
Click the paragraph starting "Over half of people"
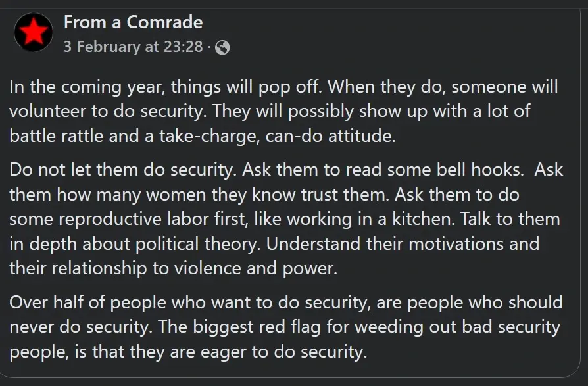click(x=286, y=327)
